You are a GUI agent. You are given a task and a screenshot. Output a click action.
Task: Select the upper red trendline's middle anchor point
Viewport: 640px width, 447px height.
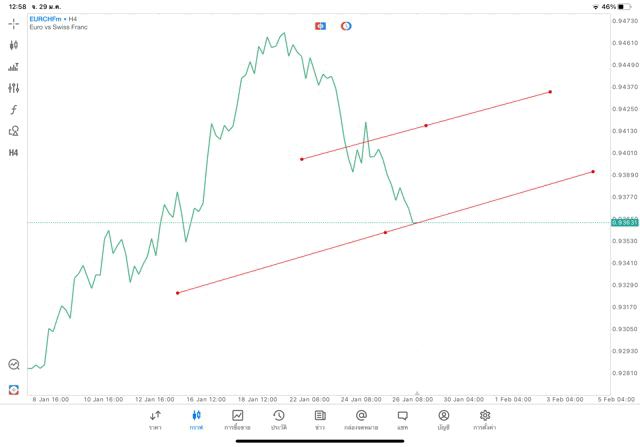pos(426,125)
